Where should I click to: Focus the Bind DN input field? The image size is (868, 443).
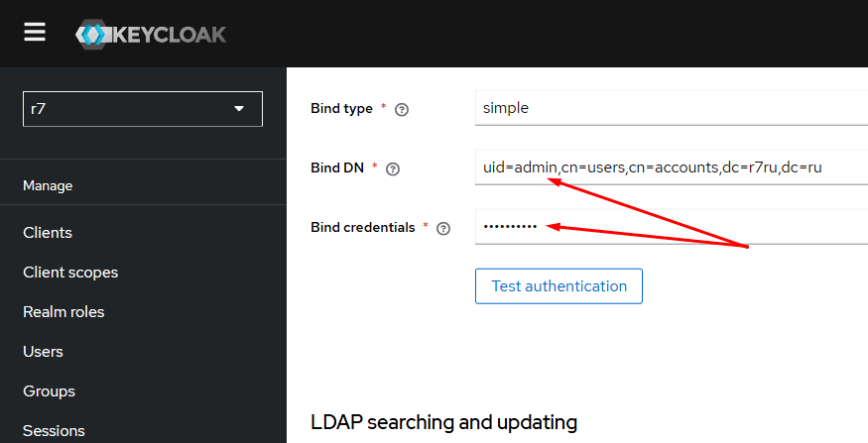(672, 167)
